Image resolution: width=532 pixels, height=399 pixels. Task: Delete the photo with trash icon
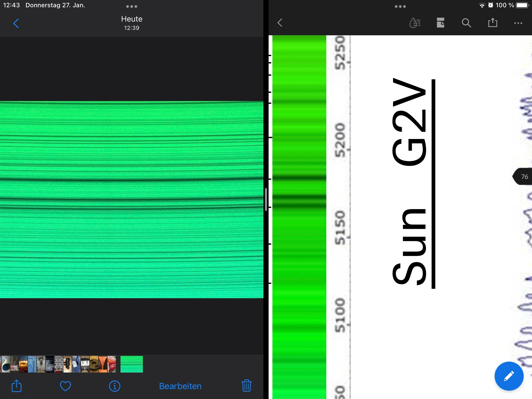[246, 385]
